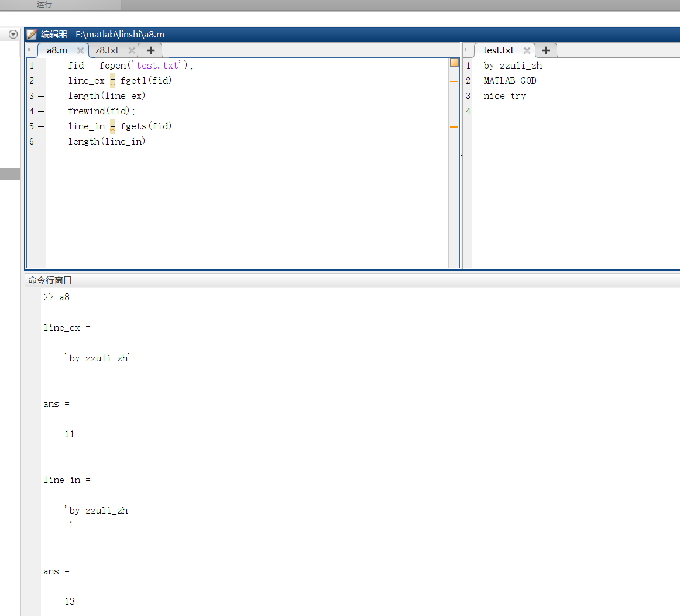Set breakpoint dash on line 1

pyautogui.click(x=41, y=66)
